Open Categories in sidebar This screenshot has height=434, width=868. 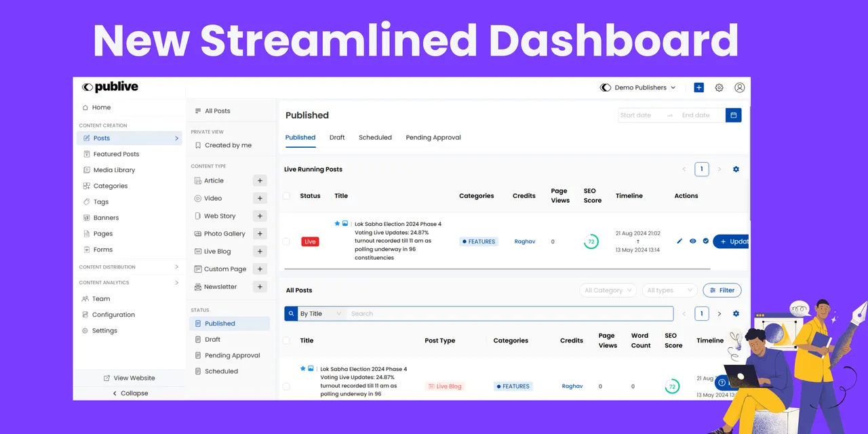tap(111, 186)
